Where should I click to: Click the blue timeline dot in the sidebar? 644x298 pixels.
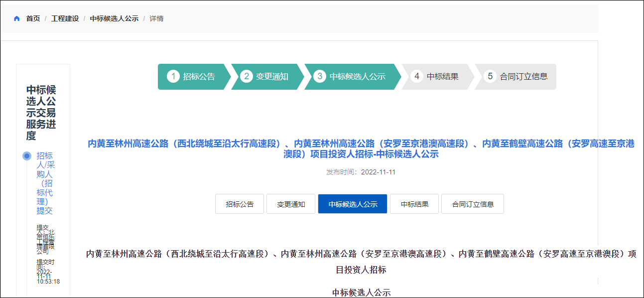pyautogui.click(x=27, y=156)
